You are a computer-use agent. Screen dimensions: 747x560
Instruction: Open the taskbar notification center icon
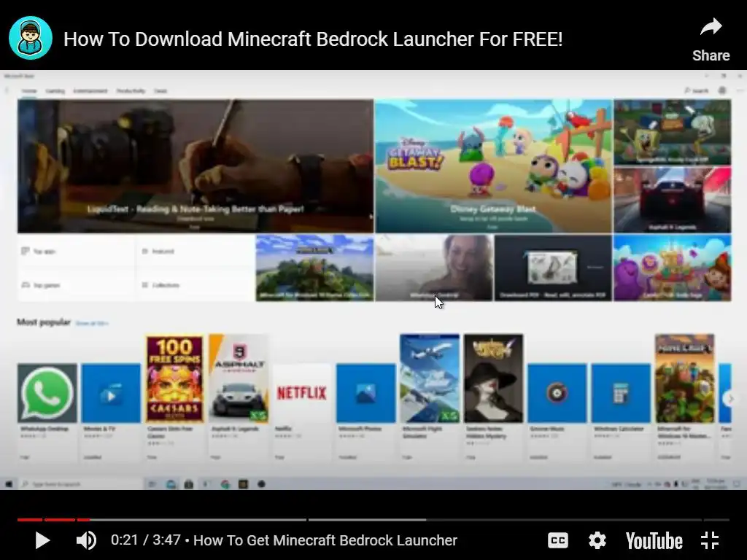click(737, 484)
